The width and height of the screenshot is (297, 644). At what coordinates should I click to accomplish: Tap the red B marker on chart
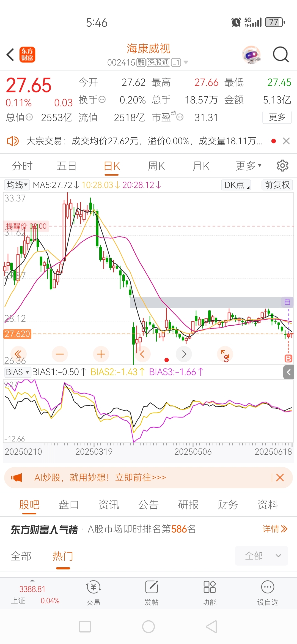(x=288, y=358)
